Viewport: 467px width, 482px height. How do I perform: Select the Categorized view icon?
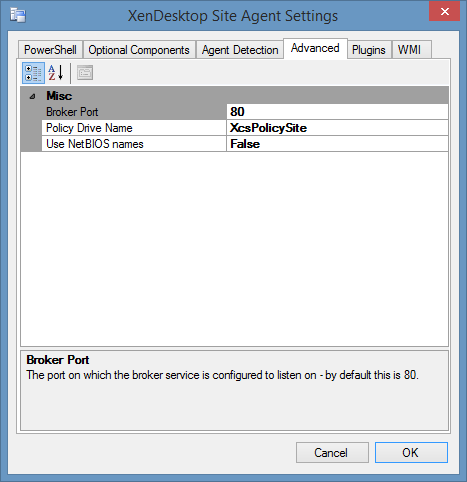(x=33, y=73)
